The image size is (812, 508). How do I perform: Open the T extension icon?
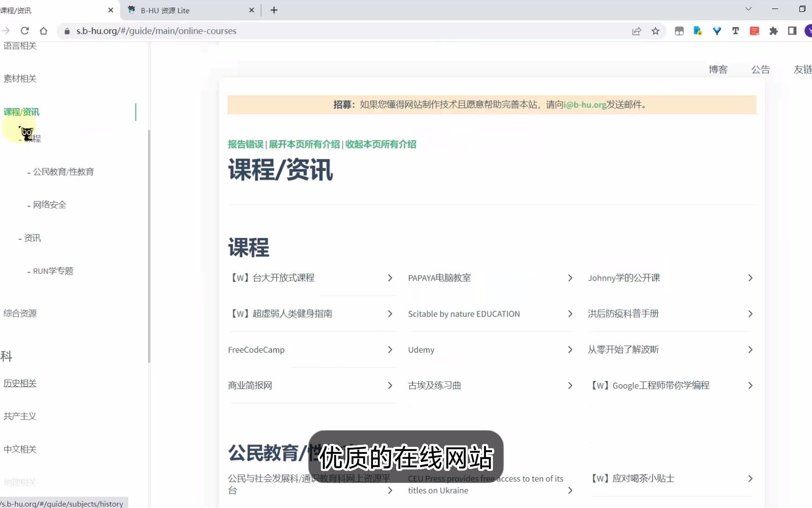click(736, 31)
